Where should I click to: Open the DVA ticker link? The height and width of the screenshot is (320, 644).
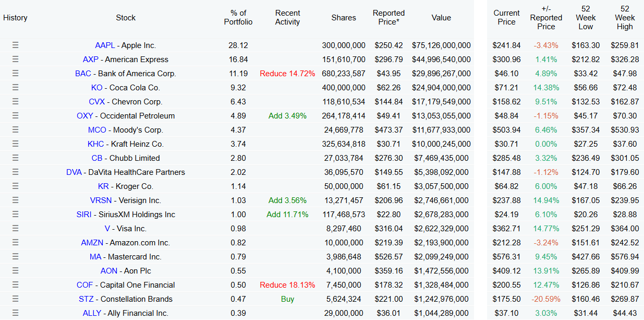coord(74,172)
